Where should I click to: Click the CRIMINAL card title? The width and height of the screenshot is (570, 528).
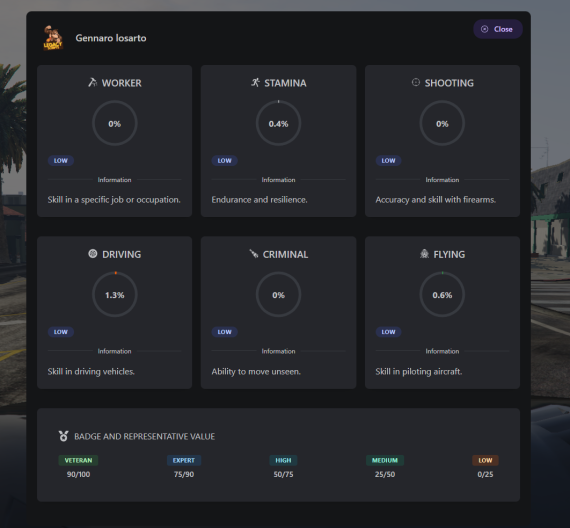pyautogui.click(x=285, y=255)
